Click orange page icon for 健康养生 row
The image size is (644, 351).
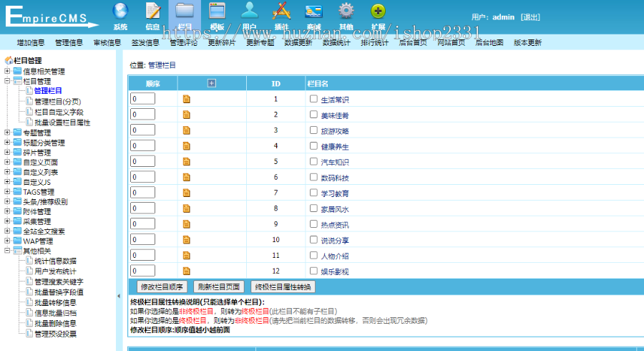click(x=187, y=146)
